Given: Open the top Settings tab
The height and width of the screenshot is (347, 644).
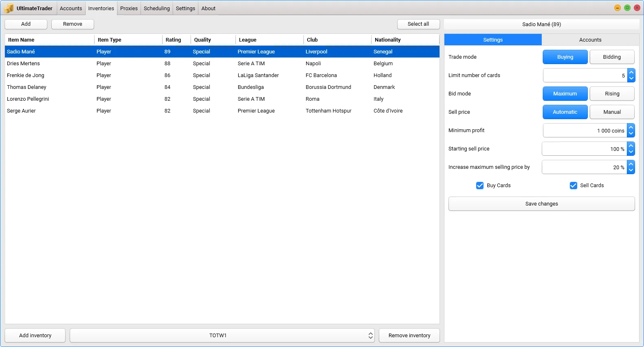Looking at the screenshot, I should [185, 8].
